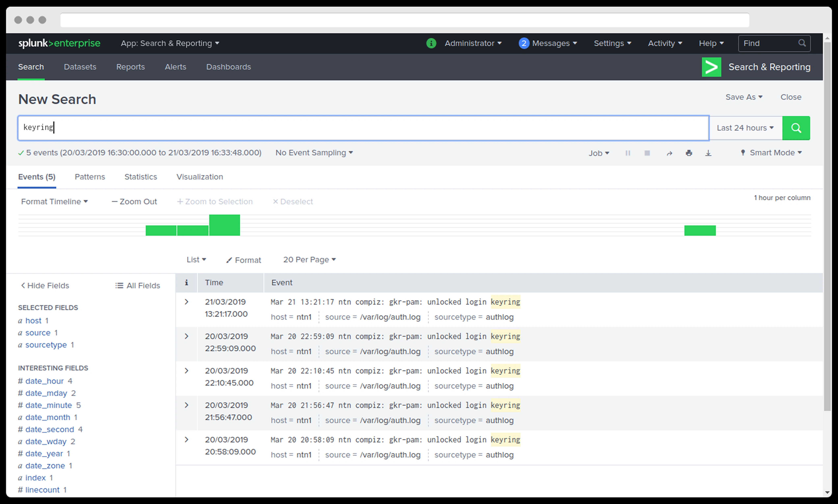Viewport: 838px width, 504px height.
Task: Open the All Fields list
Action: point(138,286)
